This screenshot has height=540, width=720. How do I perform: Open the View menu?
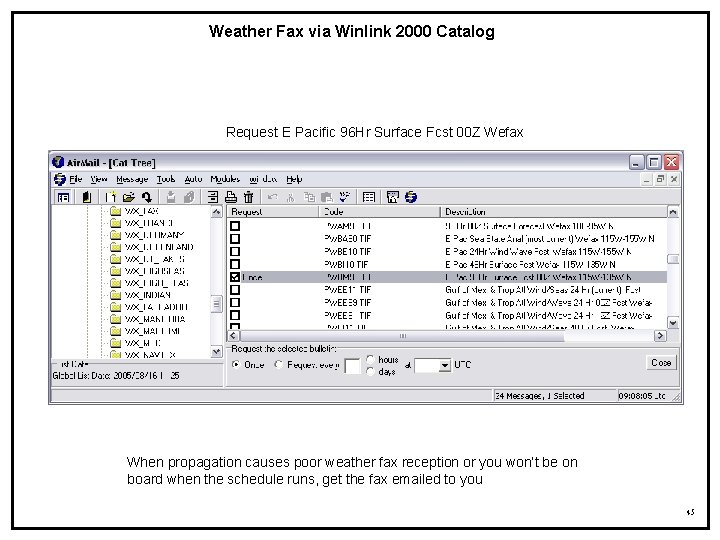(x=98, y=179)
